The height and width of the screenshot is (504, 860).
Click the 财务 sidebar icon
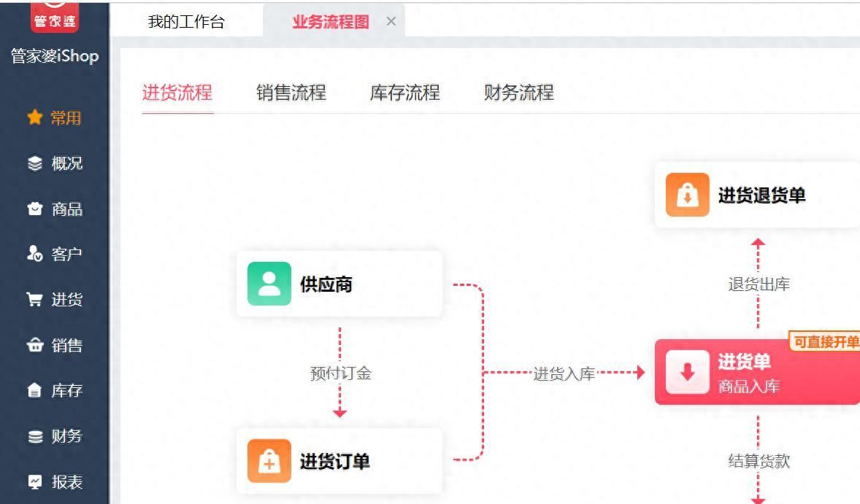point(37,436)
